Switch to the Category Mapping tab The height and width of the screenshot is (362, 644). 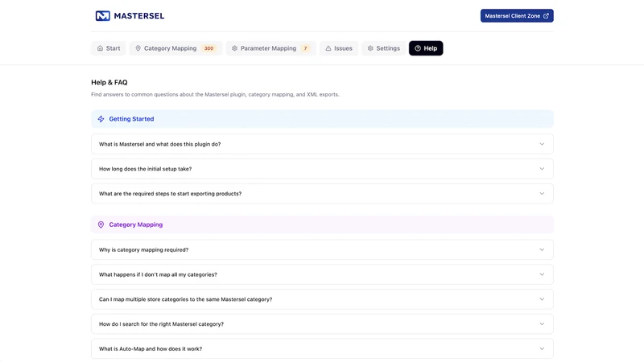[x=175, y=48]
